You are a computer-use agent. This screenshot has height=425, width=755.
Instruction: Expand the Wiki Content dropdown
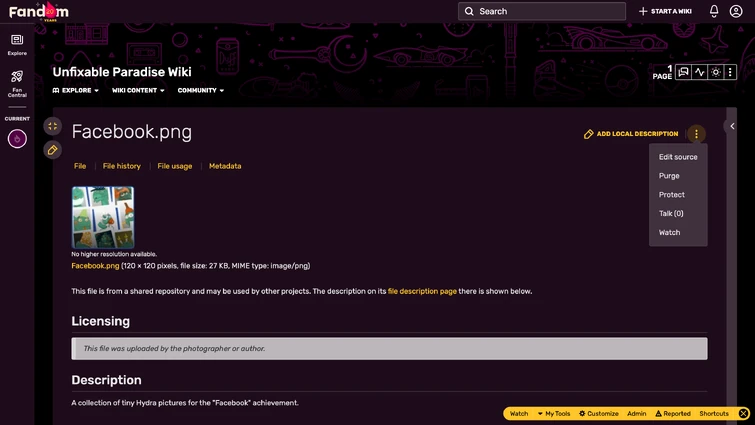[138, 90]
